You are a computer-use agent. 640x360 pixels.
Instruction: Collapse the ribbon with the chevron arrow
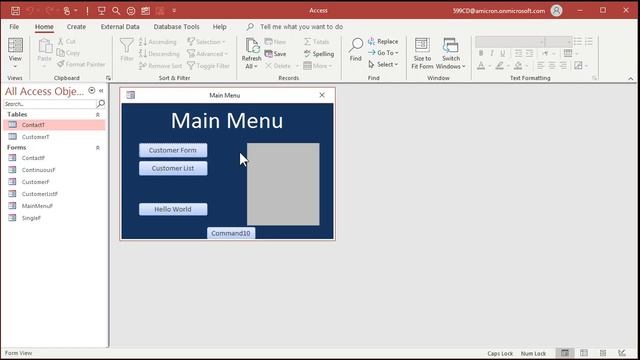[x=631, y=78]
